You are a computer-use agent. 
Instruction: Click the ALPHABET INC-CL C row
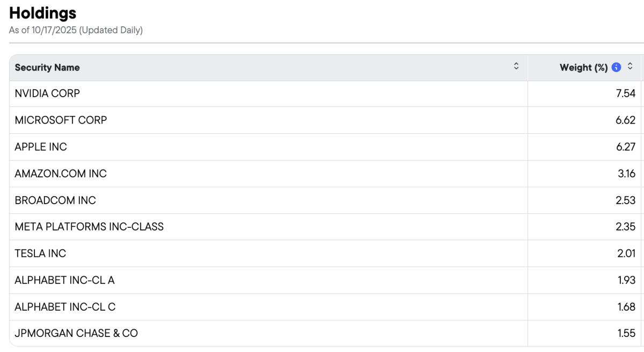65,307
